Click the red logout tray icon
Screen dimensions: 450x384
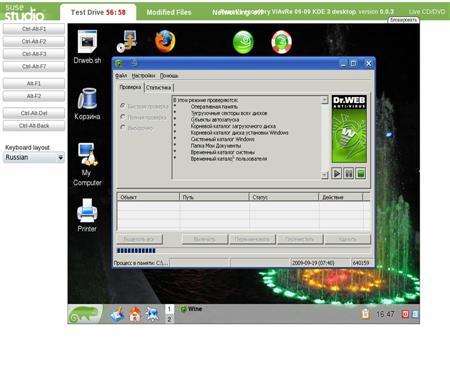coord(405,314)
